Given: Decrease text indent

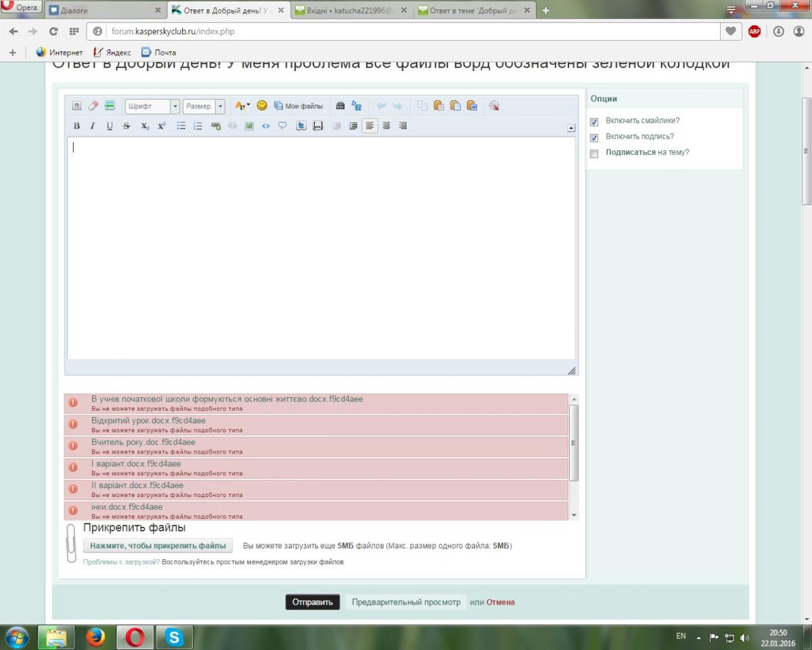Looking at the screenshot, I should coord(336,126).
